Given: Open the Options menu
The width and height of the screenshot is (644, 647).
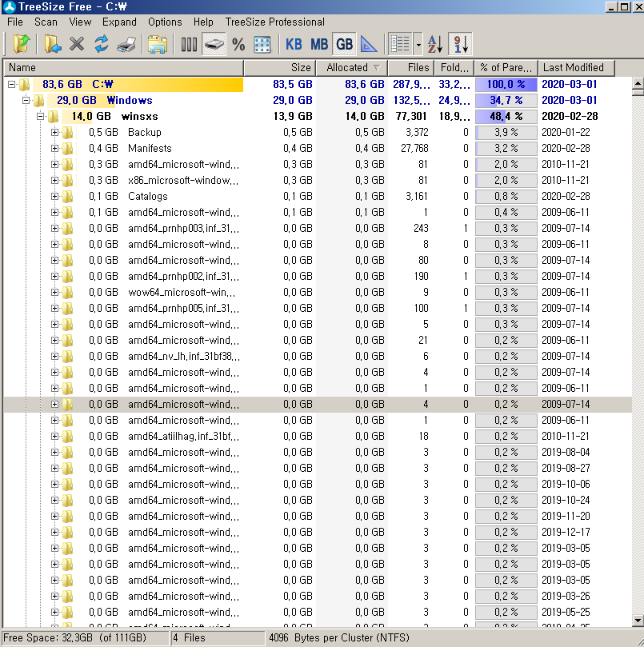Looking at the screenshot, I should tap(165, 22).
